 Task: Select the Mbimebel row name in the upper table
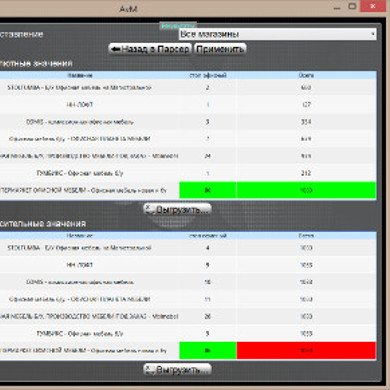click(89, 156)
